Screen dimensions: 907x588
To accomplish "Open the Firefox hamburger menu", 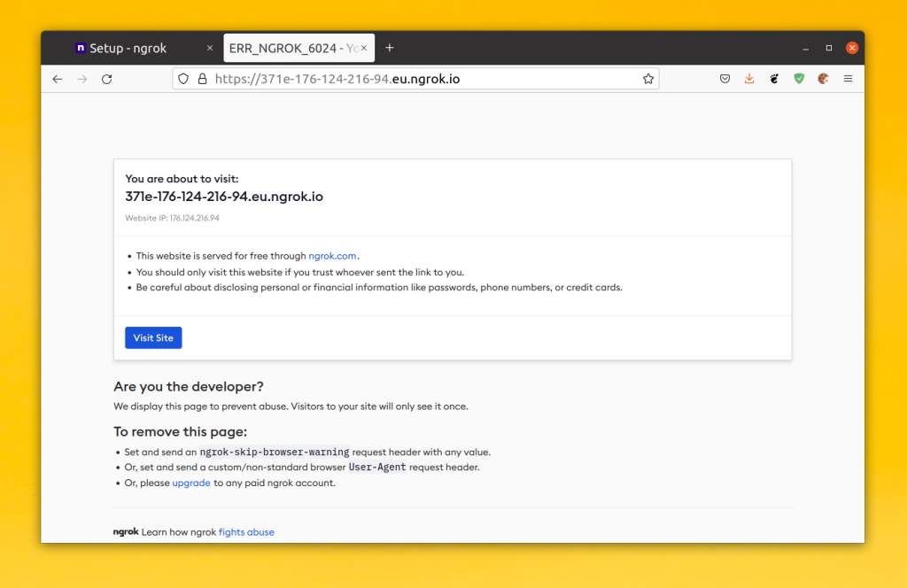I will pos(848,79).
